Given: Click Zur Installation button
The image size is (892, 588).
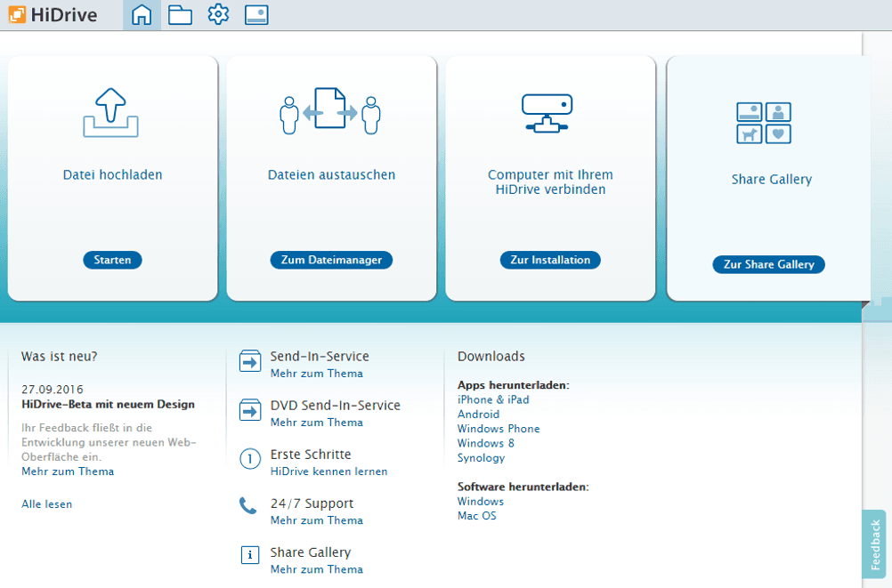Looking at the screenshot, I should tap(550, 260).
